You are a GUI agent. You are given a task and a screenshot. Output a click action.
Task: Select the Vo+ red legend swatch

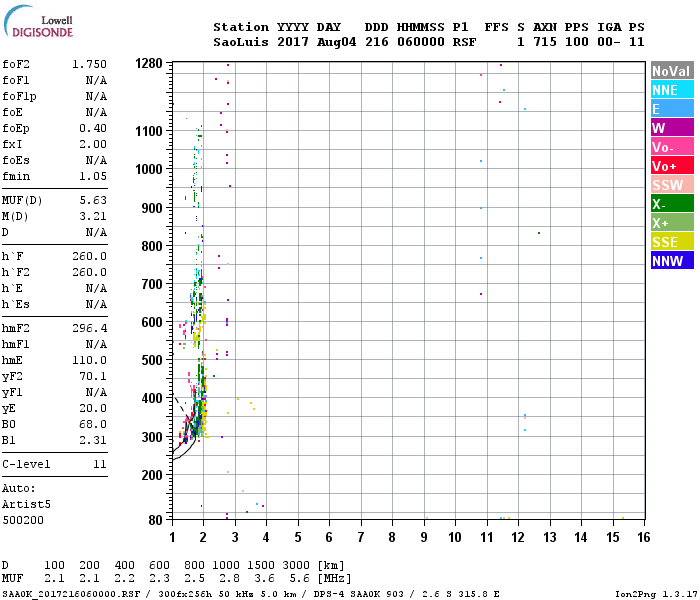(672, 166)
